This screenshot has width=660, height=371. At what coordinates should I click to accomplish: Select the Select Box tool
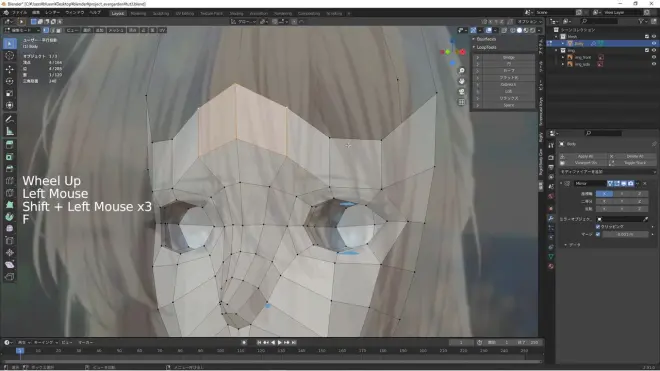[x=10, y=43]
